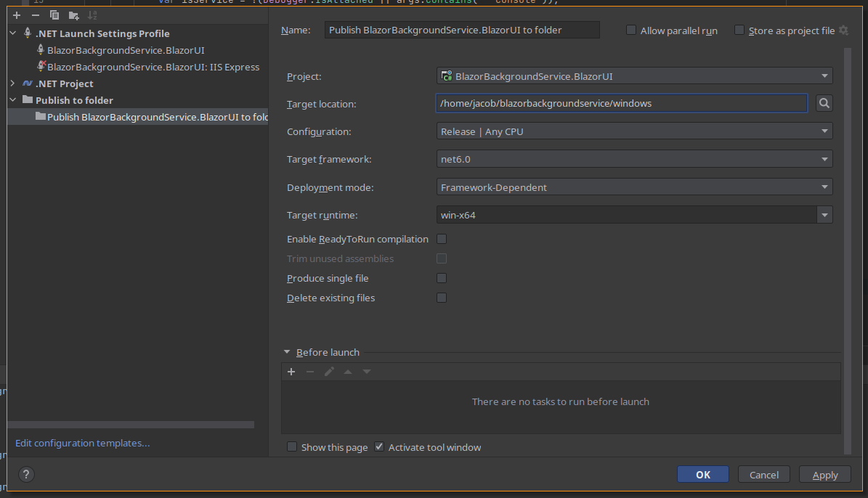Viewport: 868px width, 498px height.
Task: Move the before launch task up
Action: [x=348, y=372]
